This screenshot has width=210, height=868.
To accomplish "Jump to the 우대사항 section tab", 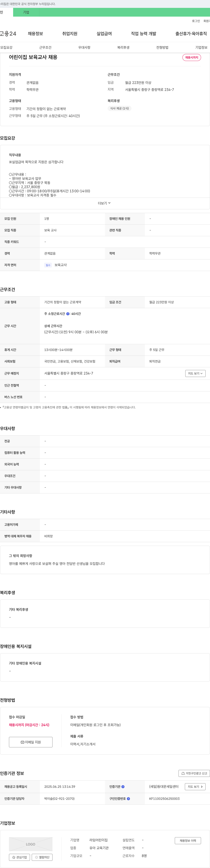I will pyautogui.click(x=84, y=47).
